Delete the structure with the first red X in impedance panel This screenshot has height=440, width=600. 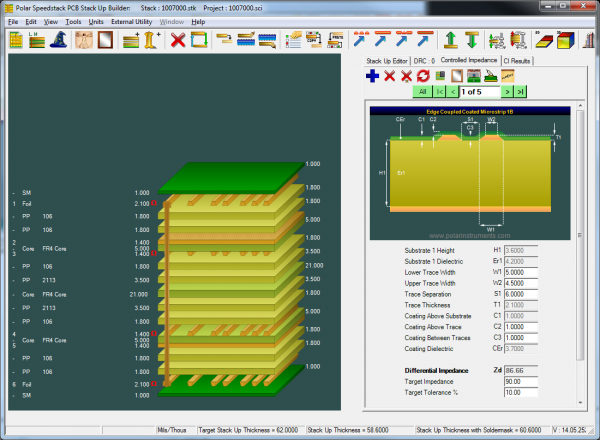click(390, 76)
